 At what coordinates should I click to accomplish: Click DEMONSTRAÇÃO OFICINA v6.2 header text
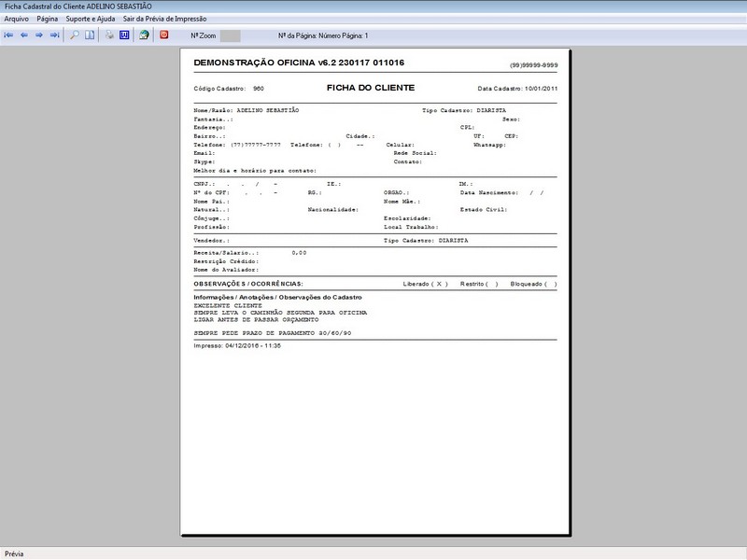click(x=299, y=63)
